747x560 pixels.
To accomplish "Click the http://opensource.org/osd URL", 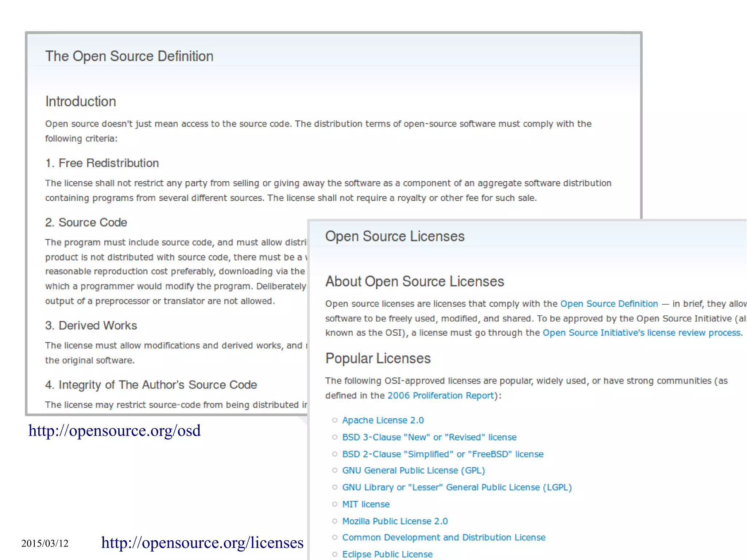I will click(115, 430).
